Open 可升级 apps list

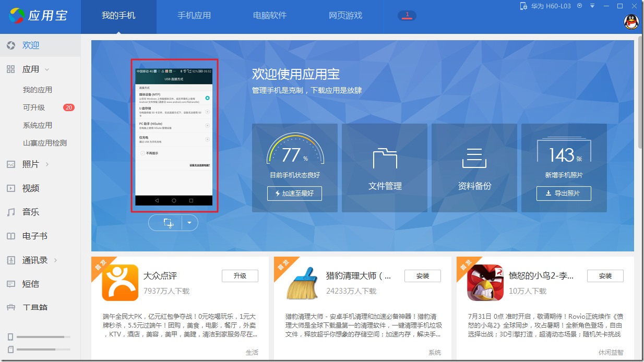pyautogui.click(x=34, y=107)
